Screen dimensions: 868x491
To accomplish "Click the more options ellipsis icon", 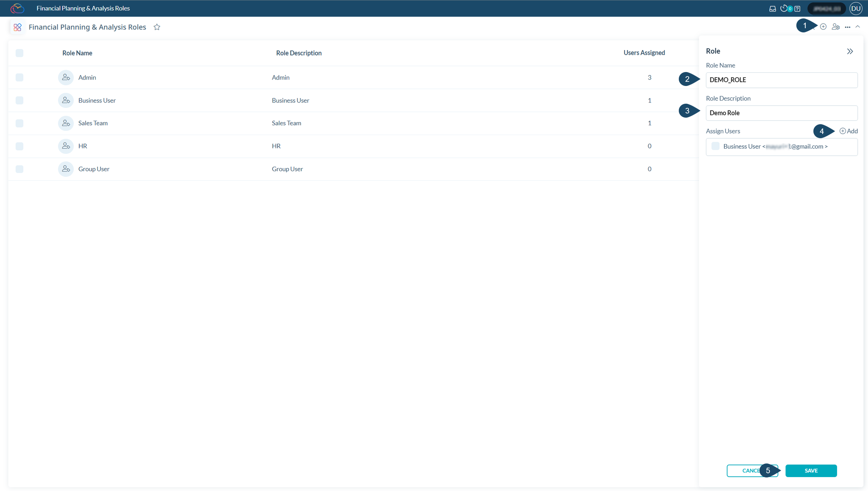I will tap(848, 27).
